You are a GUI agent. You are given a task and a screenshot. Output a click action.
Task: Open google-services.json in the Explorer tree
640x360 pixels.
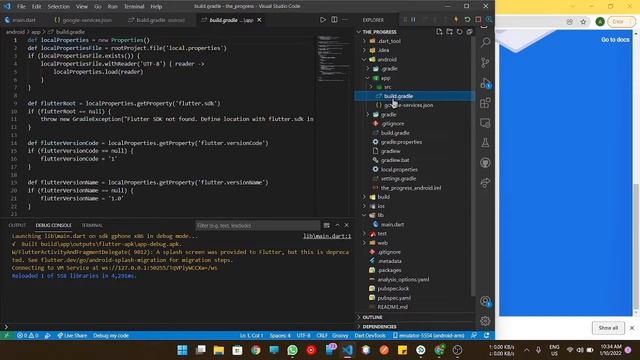[409, 105]
